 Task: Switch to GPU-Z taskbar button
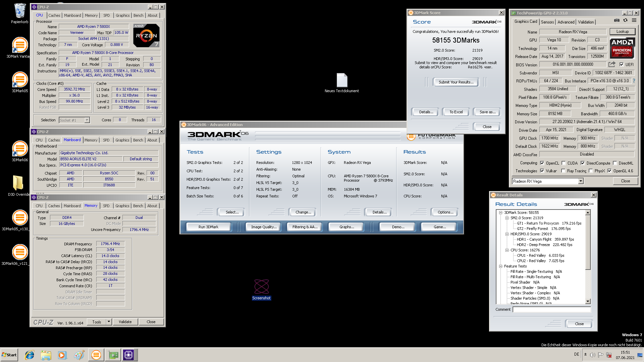click(x=113, y=355)
